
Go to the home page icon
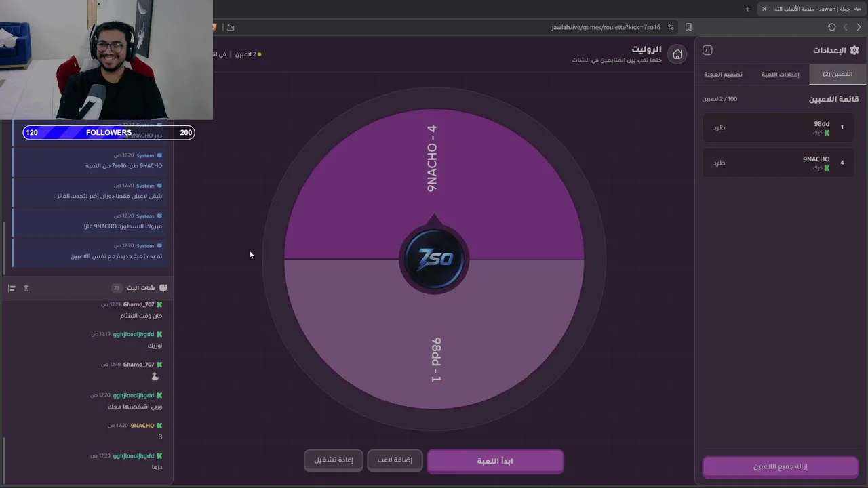click(677, 54)
